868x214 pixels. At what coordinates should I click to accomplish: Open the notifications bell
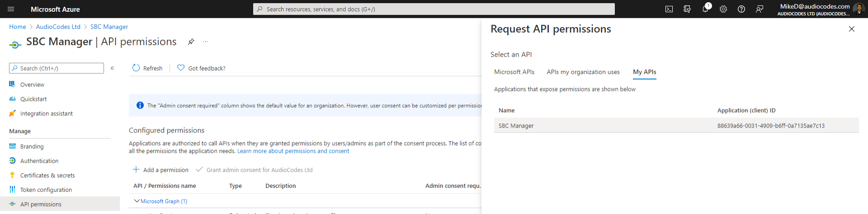(705, 9)
